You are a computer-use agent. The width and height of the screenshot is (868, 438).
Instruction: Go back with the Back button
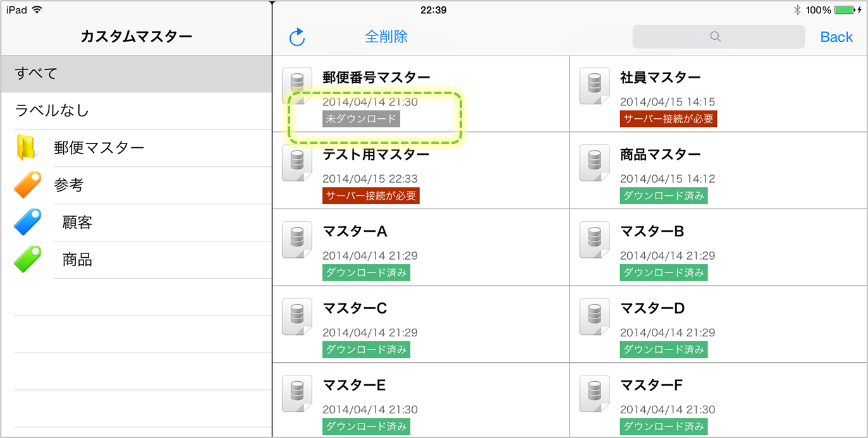point(836,37)
